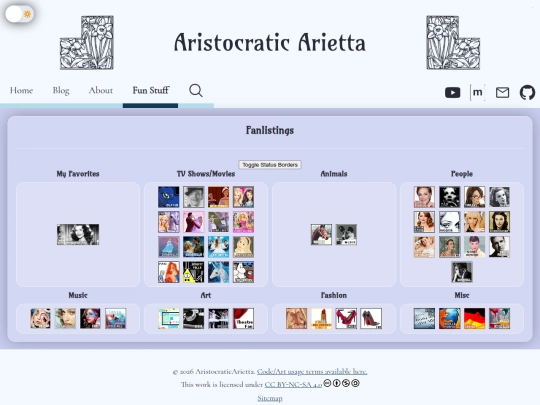Open the Theatre Fan red curtain thumbnail
540x405 pixels.
click(x=243, y=319)
